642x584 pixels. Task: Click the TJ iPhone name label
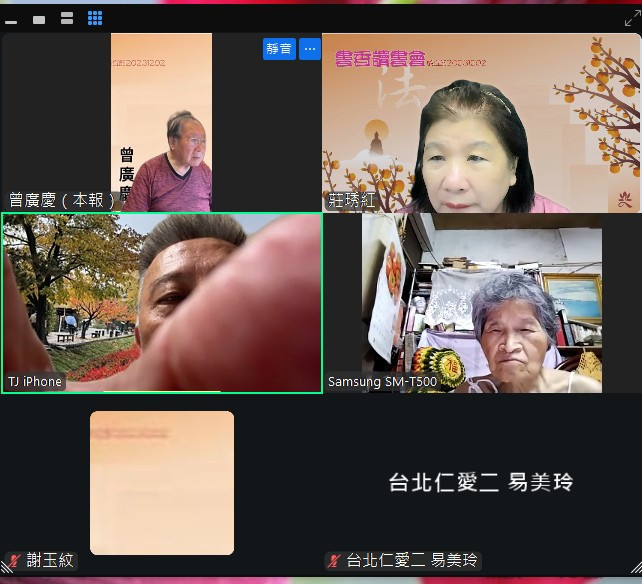[x=35, y=382]
